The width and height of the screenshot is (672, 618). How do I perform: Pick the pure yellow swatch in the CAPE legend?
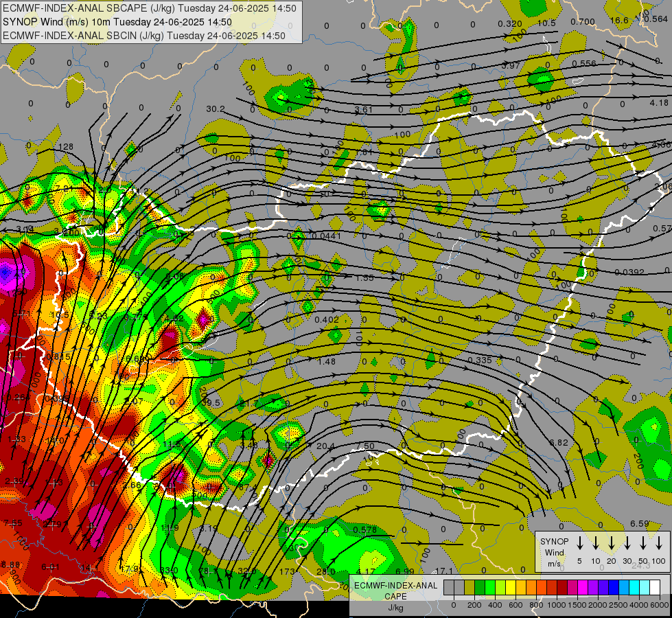coord(511,587)
